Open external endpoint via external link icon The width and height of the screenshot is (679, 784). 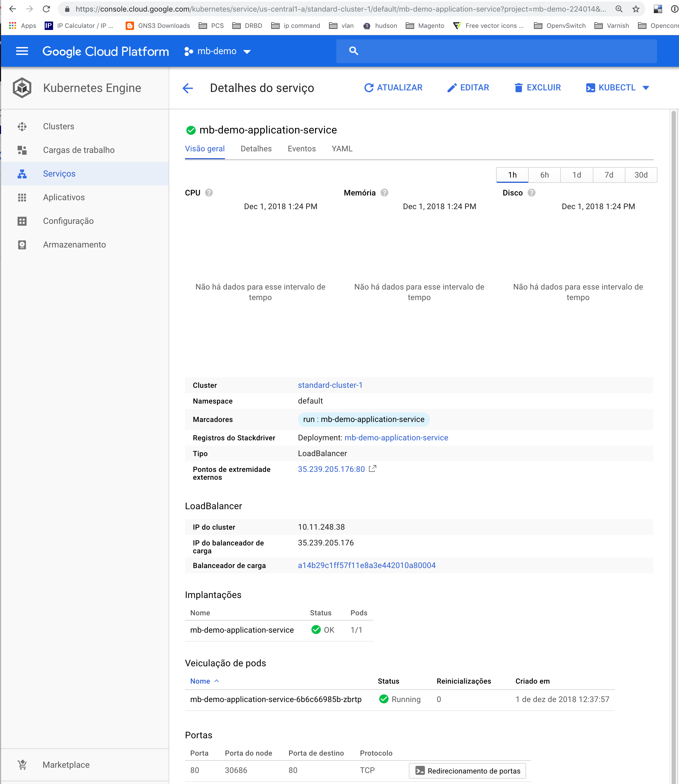[x=372, y=469]
